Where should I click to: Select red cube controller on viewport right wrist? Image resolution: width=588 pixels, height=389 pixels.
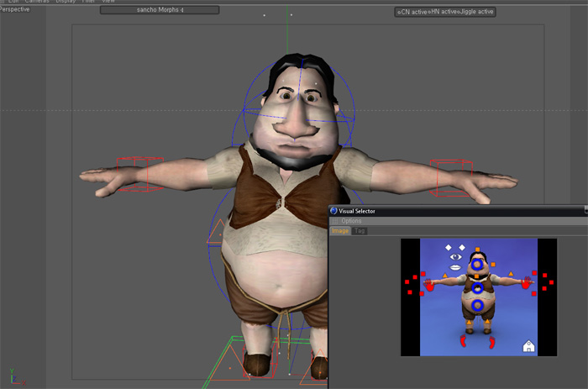[x=452, y=178]
